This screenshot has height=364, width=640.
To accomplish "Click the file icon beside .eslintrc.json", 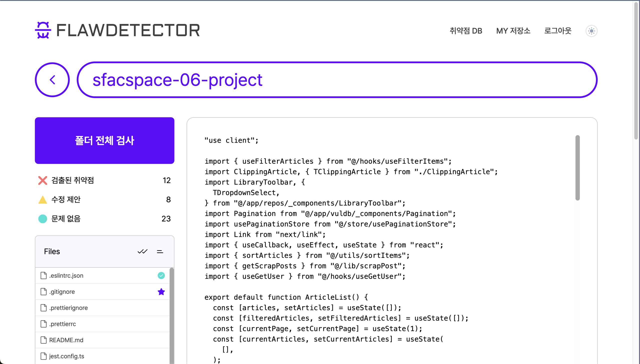I will 43,275.
